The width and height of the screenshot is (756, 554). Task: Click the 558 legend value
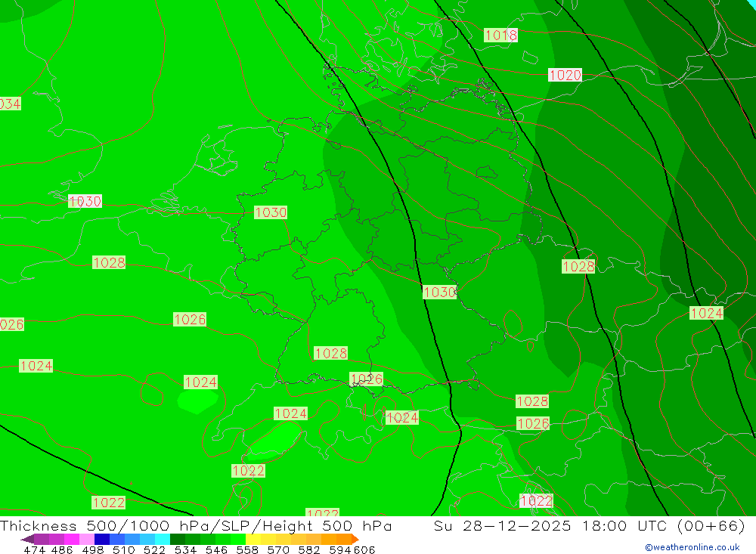coord(247,549)
